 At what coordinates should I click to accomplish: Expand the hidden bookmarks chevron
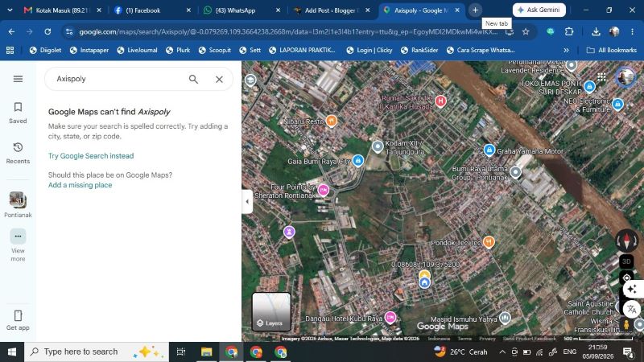point(567,50)
